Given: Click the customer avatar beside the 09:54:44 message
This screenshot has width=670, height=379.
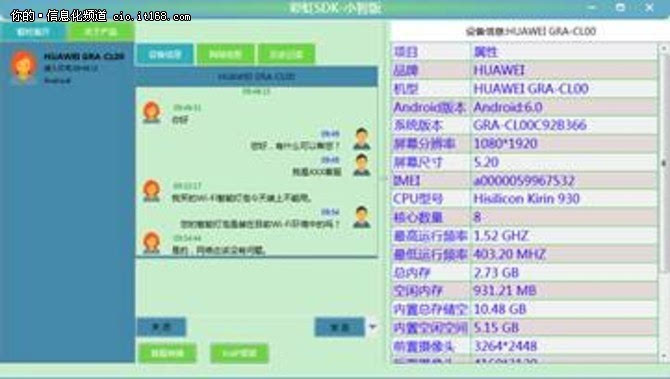Looking at the screenshot, I should [x=152, y=243].
